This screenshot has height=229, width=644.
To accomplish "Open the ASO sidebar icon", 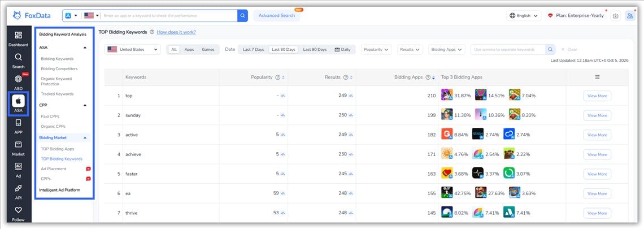I will coord(19,79).
